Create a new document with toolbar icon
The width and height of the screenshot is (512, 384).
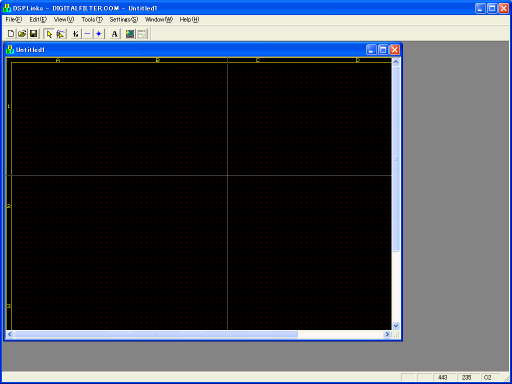pos(11,34)
